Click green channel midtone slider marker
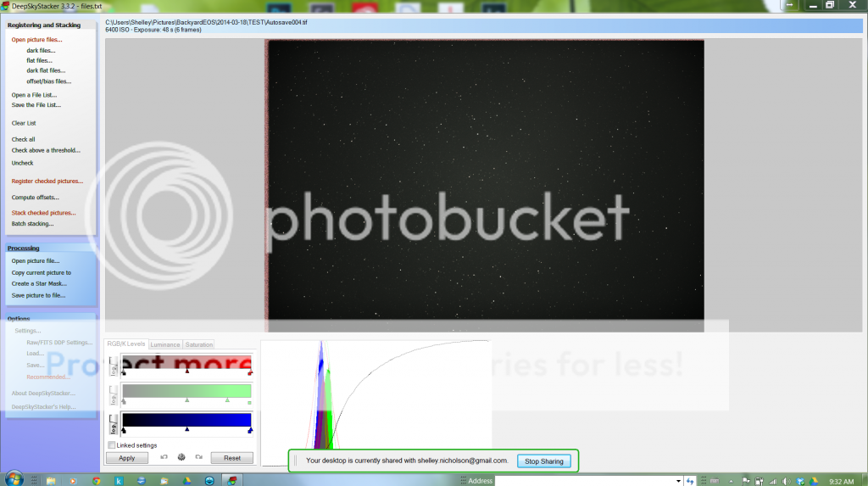The height and width of the screenshot is (486, 868). 187,400
